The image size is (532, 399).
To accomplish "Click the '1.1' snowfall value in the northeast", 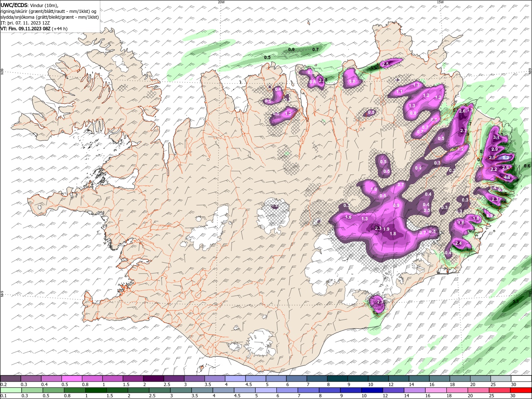I will pyautogui.click(x=400, y=91).
